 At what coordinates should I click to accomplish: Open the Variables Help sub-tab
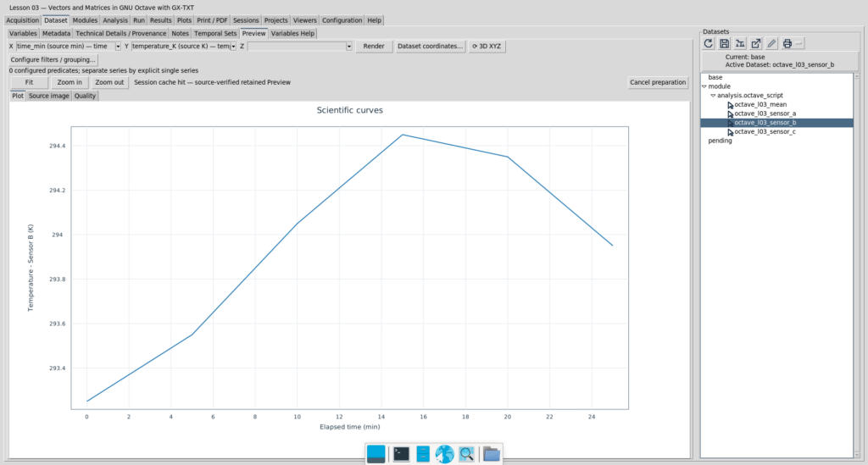click(x=292, y=34)
